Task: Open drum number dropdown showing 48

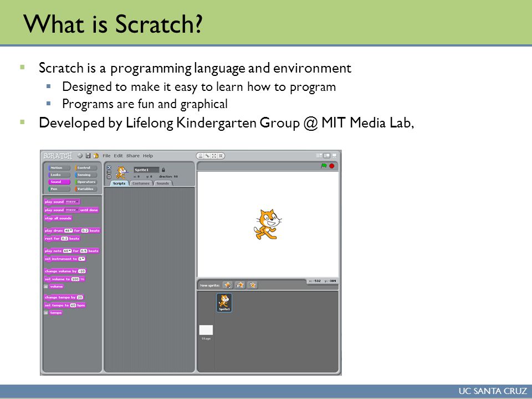Action: pos(69,231)
